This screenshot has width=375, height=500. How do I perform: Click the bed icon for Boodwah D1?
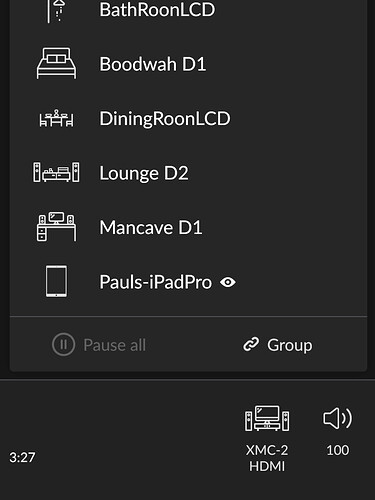click(x=56, y=63)
